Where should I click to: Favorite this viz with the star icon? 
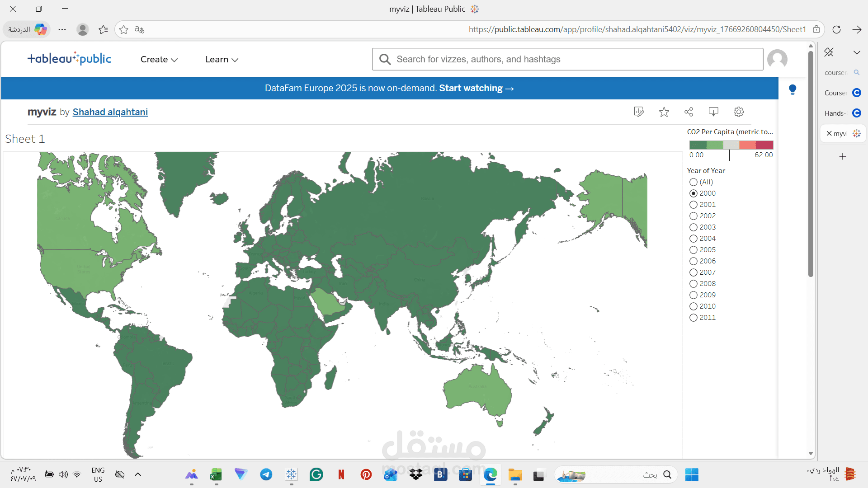(664, 112)
